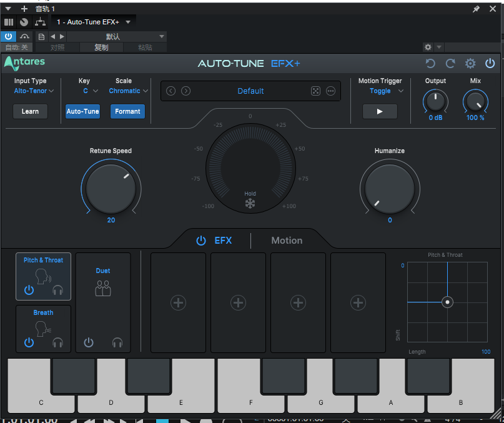Click the plus icon beside 音轨 1
This screenshot has width=504, height=423.
(x=24, y=9)
